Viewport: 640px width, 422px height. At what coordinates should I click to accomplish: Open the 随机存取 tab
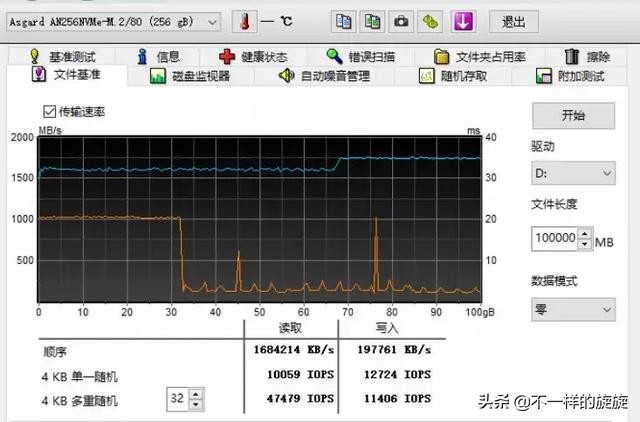(453, 76)
